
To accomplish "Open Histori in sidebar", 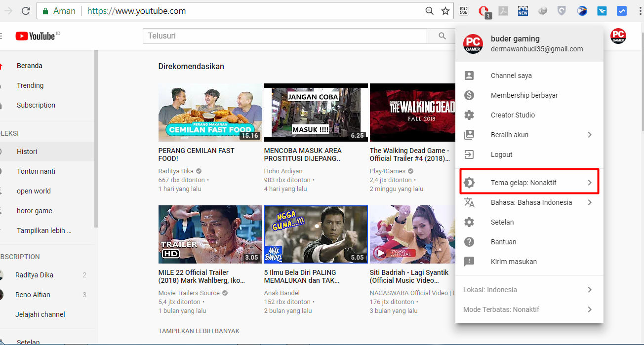I will click(47, 152).
